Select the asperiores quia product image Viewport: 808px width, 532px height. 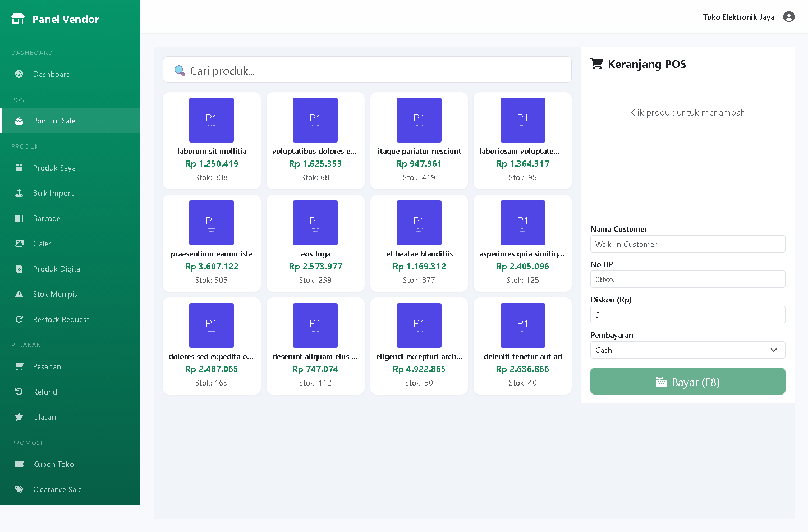[523, 223]
